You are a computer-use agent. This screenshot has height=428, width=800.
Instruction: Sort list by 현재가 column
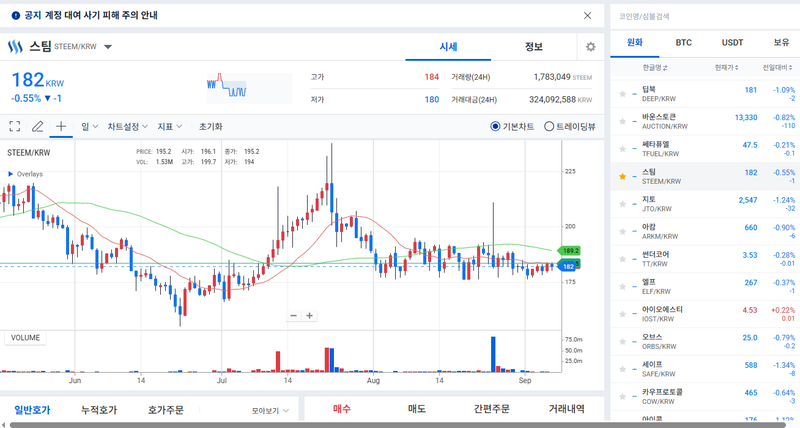tap(727, 67)
